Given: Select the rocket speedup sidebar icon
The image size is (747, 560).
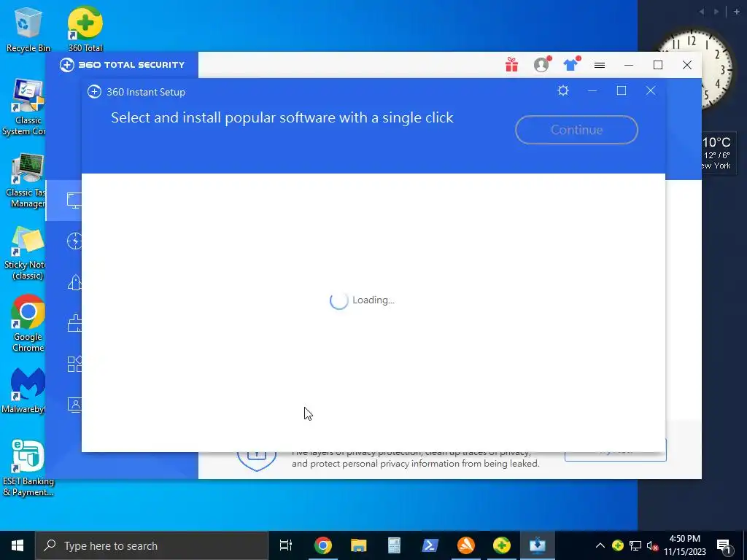Looking at the screenshot, I should [x=74, y=282].
